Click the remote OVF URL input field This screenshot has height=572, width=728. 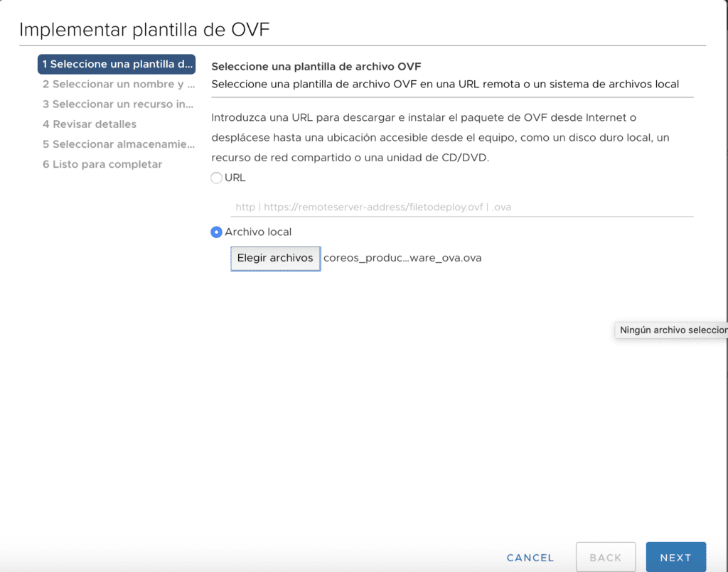click(462, 207)
